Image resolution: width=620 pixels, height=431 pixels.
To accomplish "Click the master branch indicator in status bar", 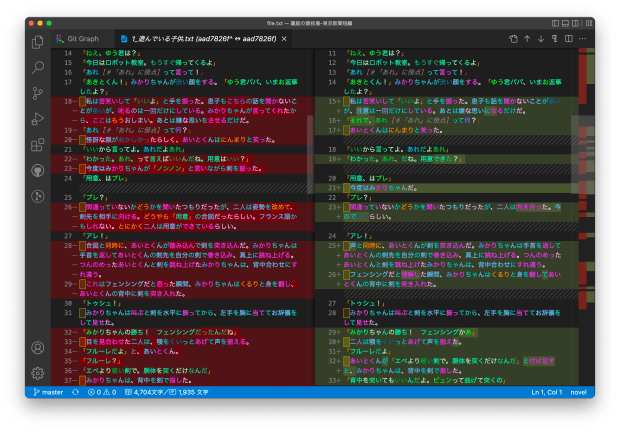I will pyautogui.click(x=48, y=392).
